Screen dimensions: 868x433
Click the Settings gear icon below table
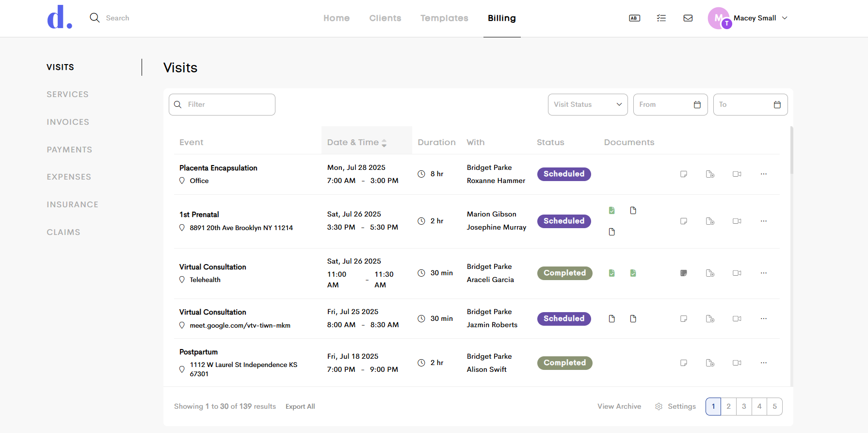tap(659, 406)
